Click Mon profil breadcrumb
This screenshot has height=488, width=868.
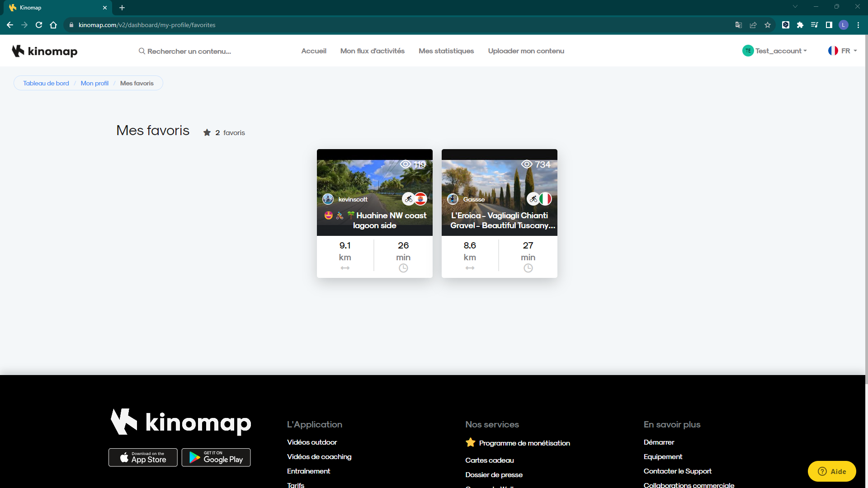click(94, 83)
